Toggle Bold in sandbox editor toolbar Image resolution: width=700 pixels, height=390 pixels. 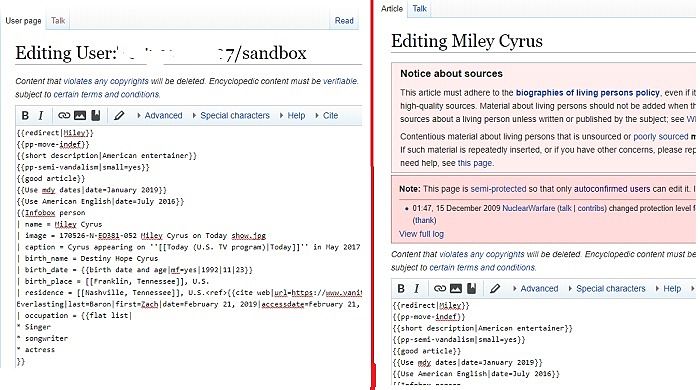[25, 116]
